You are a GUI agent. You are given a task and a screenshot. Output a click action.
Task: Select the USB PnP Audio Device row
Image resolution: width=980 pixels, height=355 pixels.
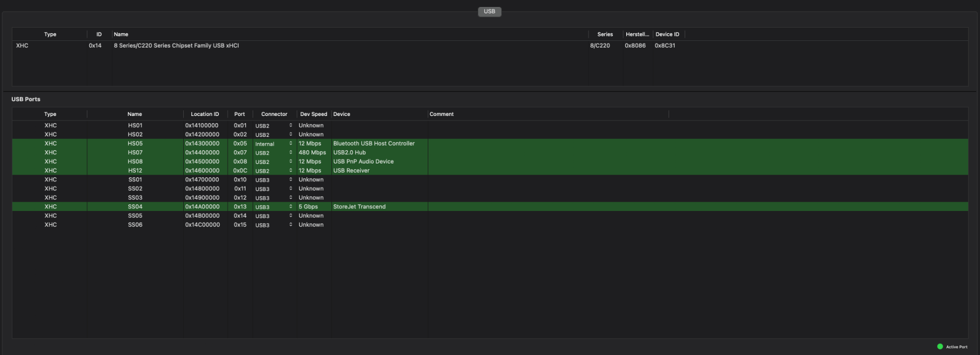click(363, 161)
